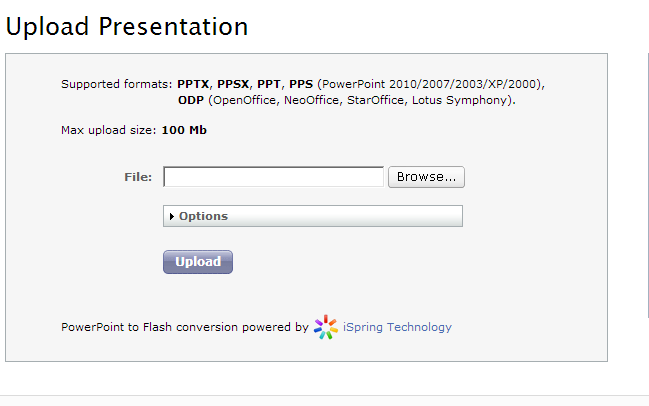Click the bold PPT format text

click(x=269, y=84)
